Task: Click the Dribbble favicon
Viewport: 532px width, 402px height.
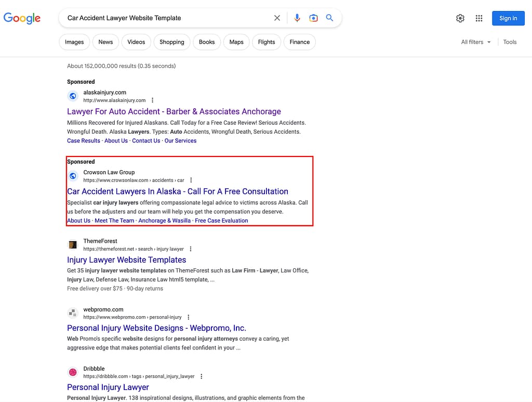Action: pyautogui.click(x=73, y=372)
